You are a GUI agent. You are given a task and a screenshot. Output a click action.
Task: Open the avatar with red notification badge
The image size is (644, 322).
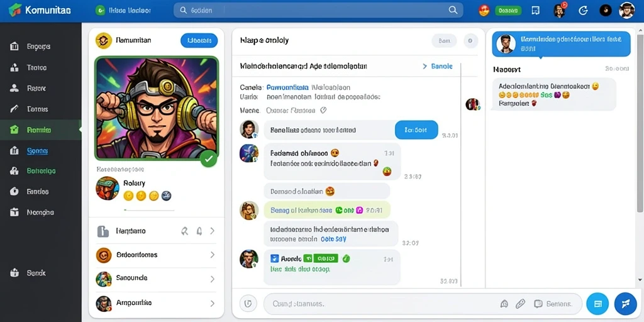coord(559,10)
